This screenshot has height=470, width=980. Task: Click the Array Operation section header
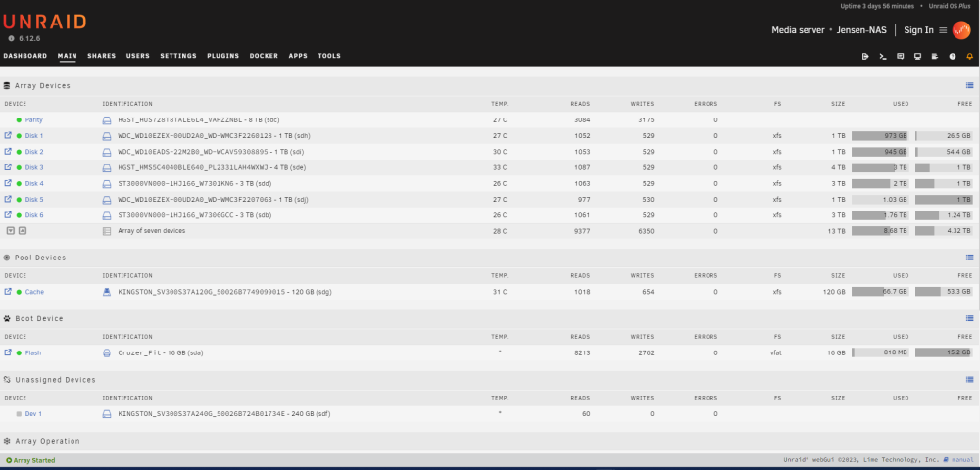click(47, 441)
